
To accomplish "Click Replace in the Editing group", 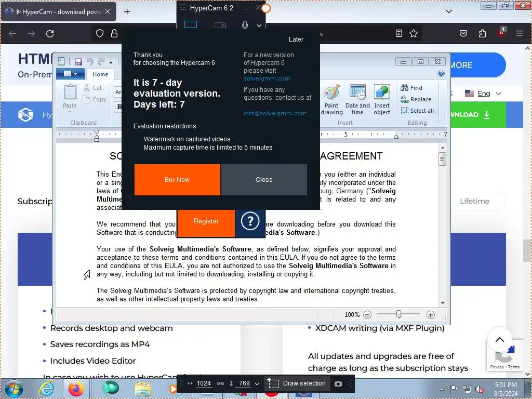I will tap(416, 99).
